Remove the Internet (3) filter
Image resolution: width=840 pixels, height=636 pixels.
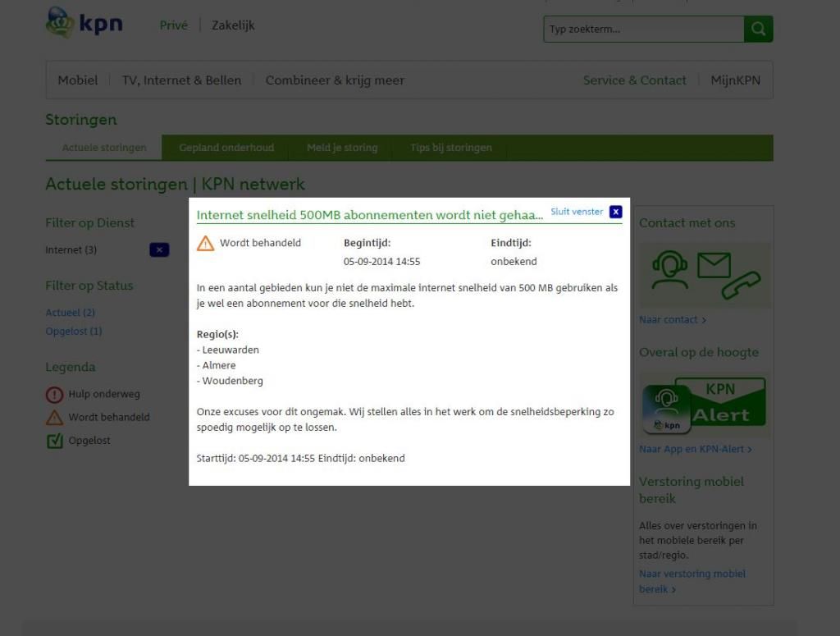click(159, 249)
